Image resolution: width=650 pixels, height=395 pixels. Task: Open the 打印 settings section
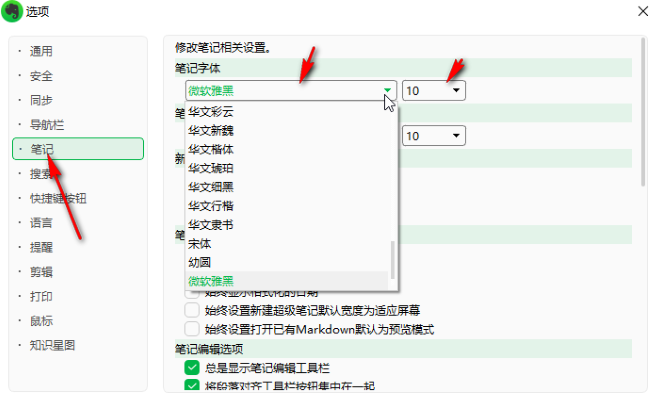(x=41, y=296)
